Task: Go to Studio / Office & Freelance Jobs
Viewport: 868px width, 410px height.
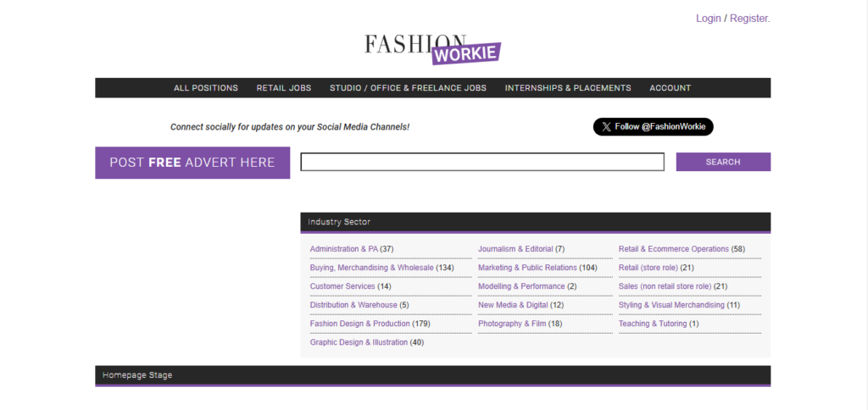Action: (x=408, y=88)
